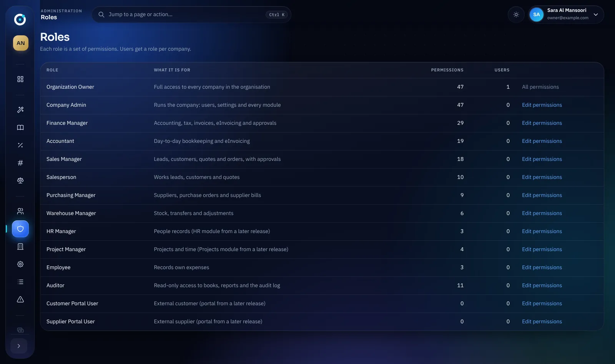
Task: Click the Roles page heading
Action: click(55, 37)
